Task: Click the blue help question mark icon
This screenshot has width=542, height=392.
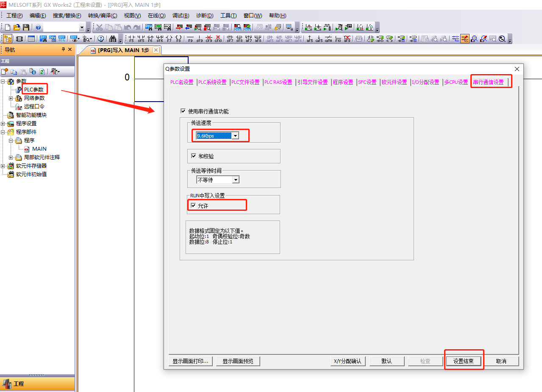Action: pyautogui.click(x=39, y=28)
